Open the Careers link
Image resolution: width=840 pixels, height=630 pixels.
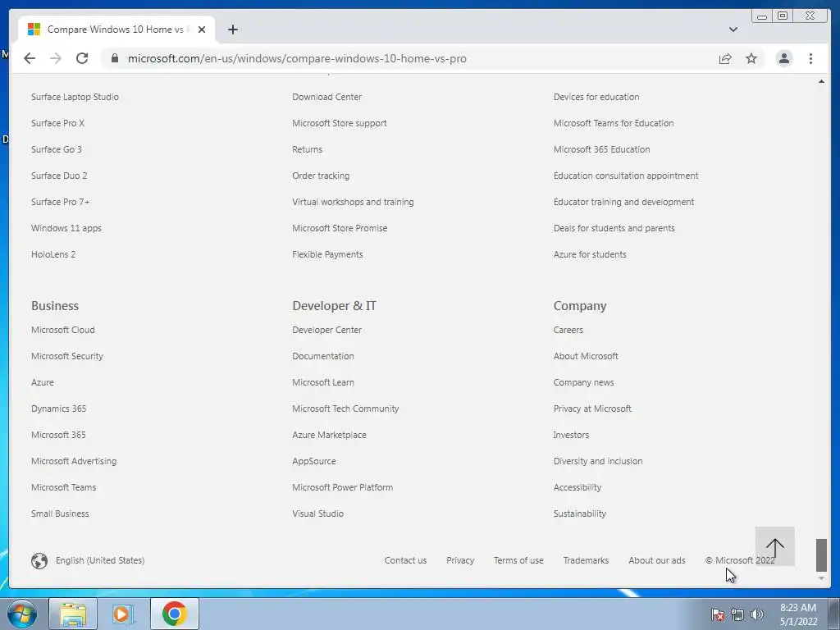[x=568, y=330]
